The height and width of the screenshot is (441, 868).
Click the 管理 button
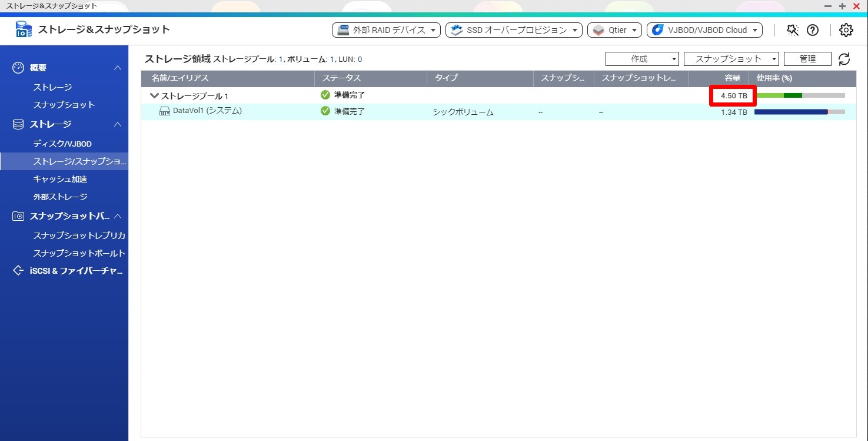point(807,59)
